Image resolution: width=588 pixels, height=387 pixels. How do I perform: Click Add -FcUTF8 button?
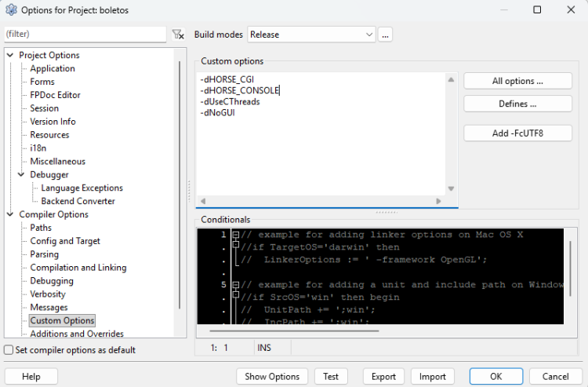517,133
